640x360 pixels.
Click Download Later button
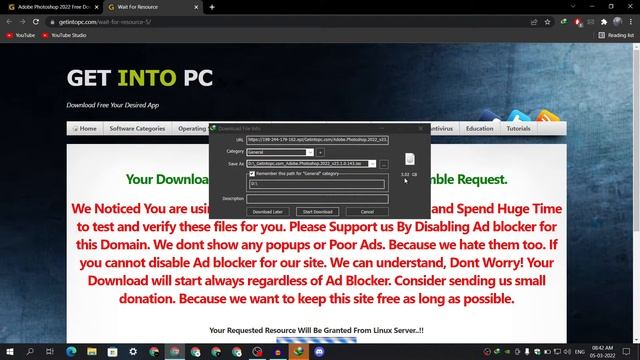(x=268, y=212)
